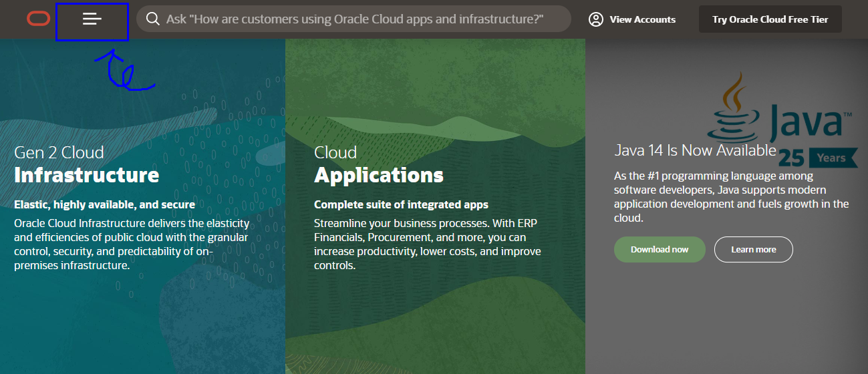Click the Ask Oracle search field
This screenshot has width=868, height=374.
(x=353, y=19)
